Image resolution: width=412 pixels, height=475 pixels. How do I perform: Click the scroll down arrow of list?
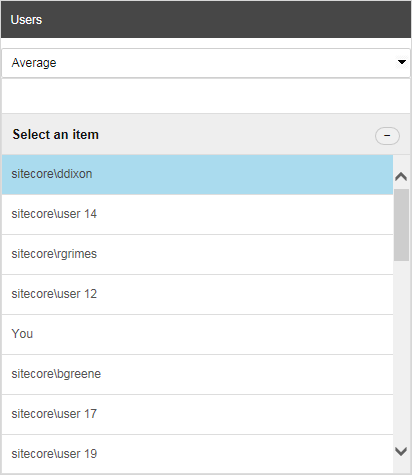401,451
